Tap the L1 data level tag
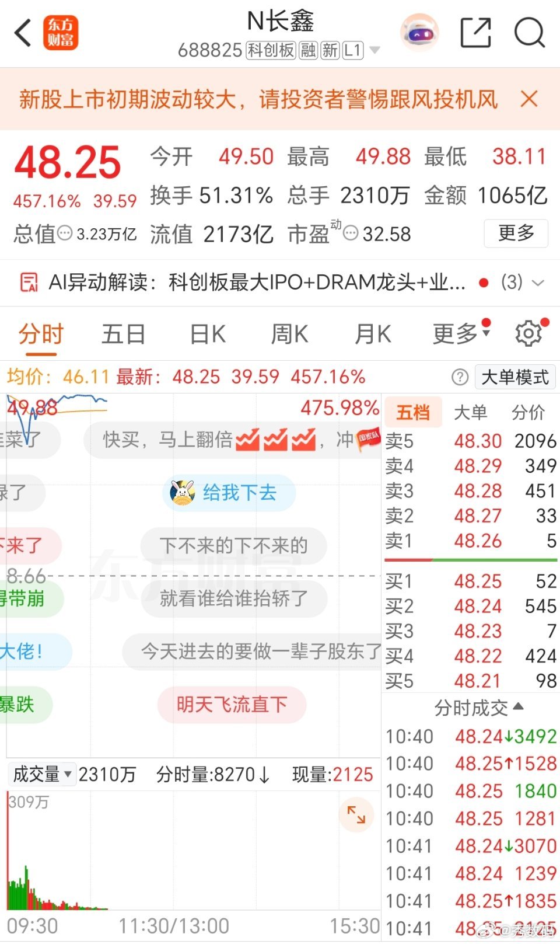Screen dimensions: 560x944 point(352,50)
